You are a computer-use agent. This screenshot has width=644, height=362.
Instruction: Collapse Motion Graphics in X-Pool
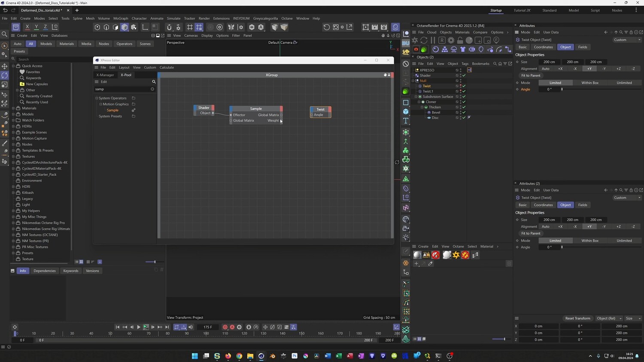[100, 104]
